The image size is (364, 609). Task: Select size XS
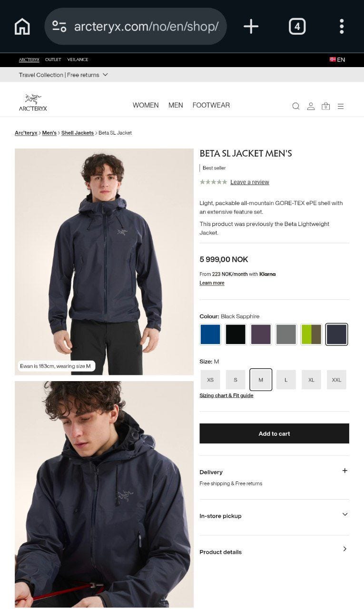tap(210, 380)
